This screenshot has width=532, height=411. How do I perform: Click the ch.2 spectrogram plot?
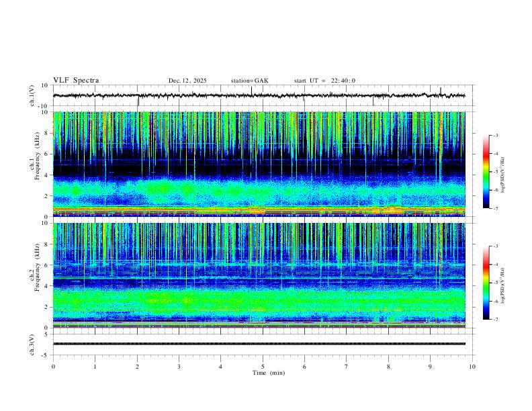tap(259, 275)
